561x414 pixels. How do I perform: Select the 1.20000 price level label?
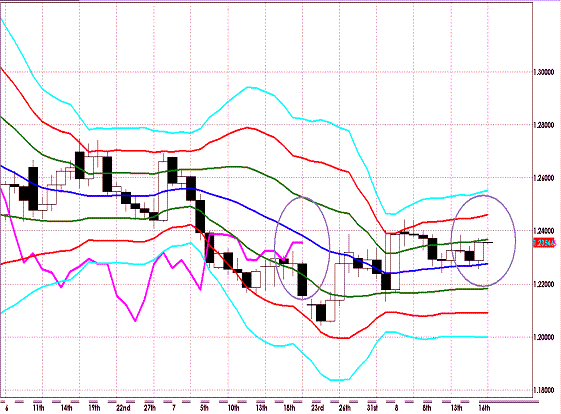coord(544,337)
